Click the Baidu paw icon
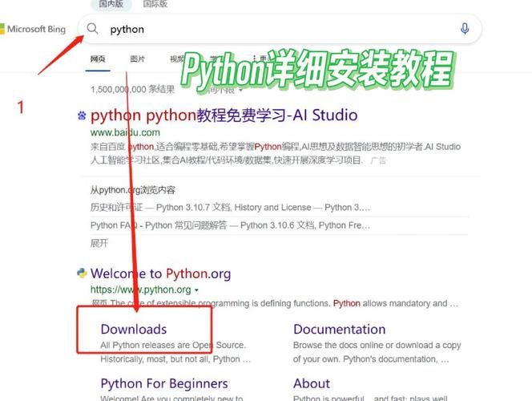This screenshot has width=532, height=401. pyautogui.click(x=82, y=115)
